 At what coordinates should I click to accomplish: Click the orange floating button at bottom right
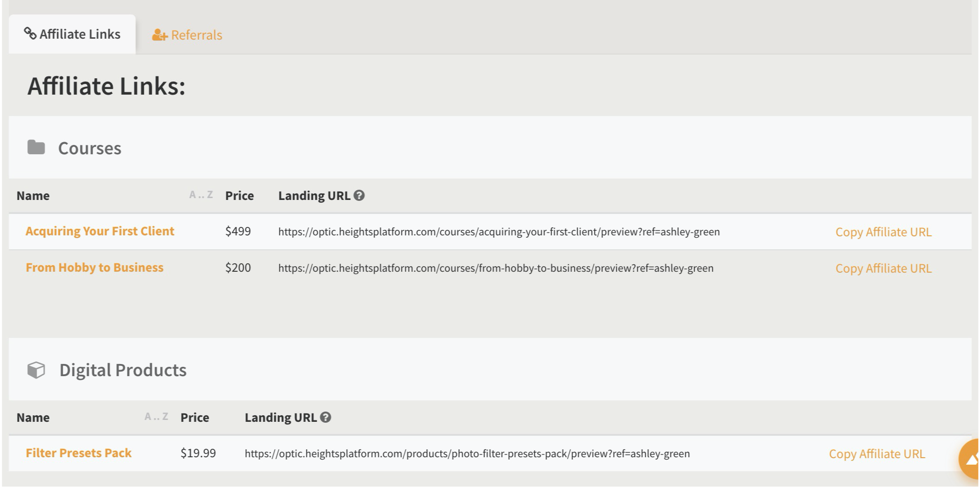[969, 459]
